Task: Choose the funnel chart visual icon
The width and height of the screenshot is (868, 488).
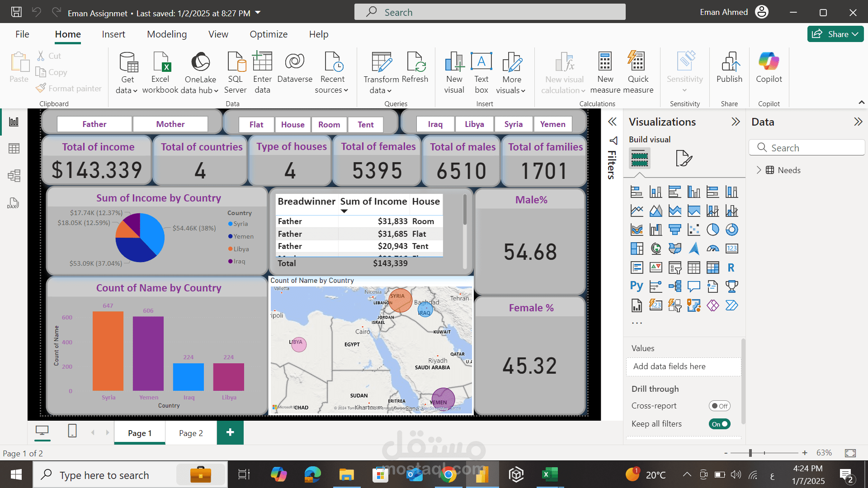Action: (675, 230)
